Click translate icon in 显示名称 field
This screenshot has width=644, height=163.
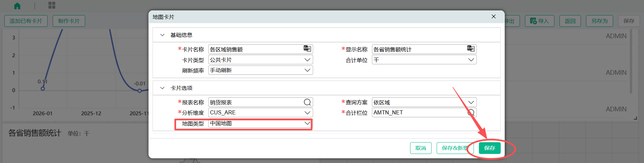(471, 49)
